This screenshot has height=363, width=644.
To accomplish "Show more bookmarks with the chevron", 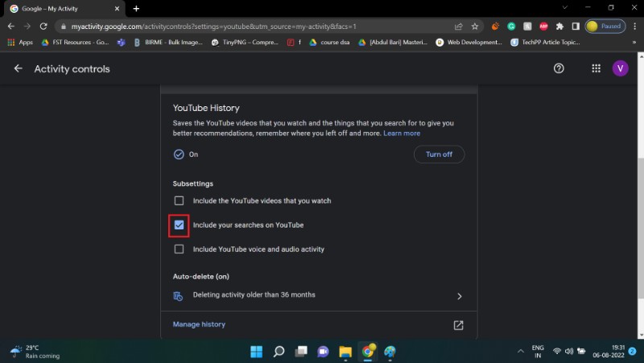I will coord(634,43).
